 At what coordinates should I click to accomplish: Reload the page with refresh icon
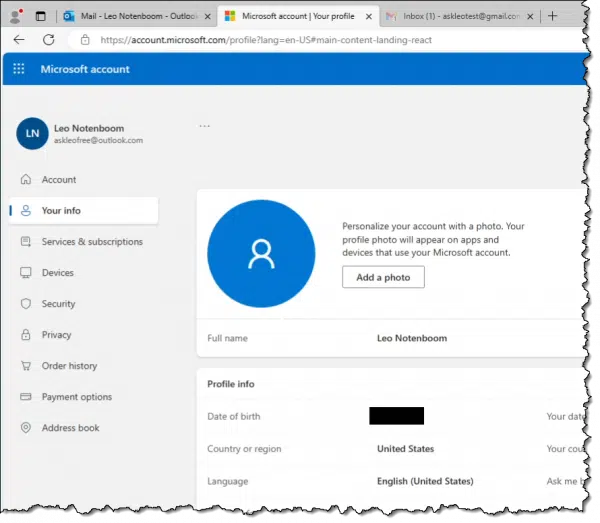49,39
